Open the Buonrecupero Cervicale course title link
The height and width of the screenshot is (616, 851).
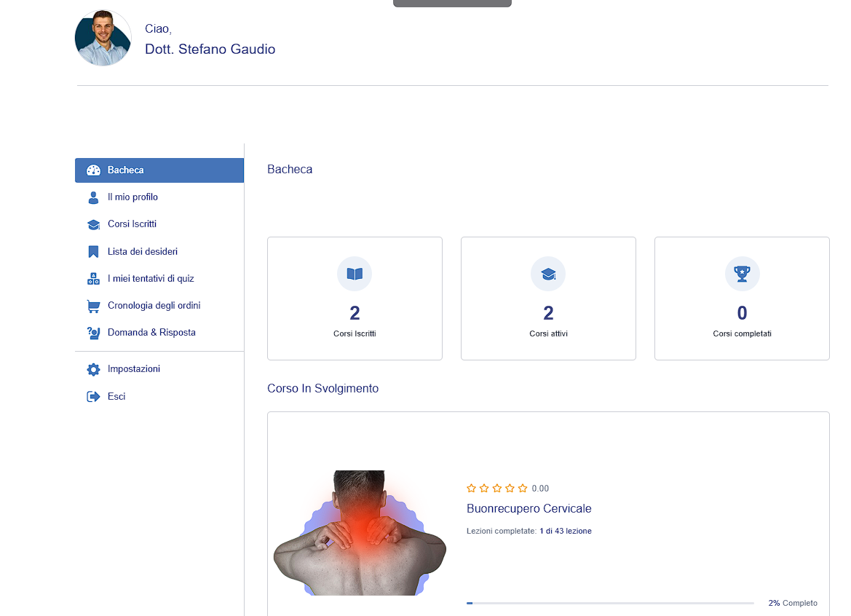coord(529,508)
